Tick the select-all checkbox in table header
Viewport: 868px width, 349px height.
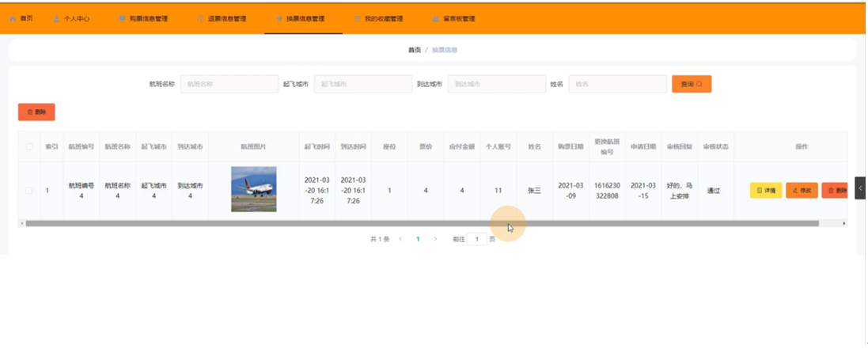point(29,147)
